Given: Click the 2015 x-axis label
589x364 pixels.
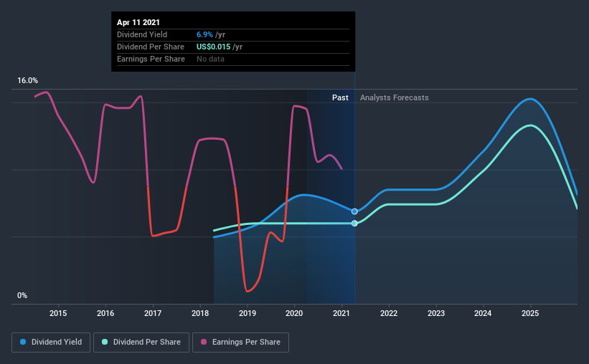Looking at the screenshot, I should (58, 313).
